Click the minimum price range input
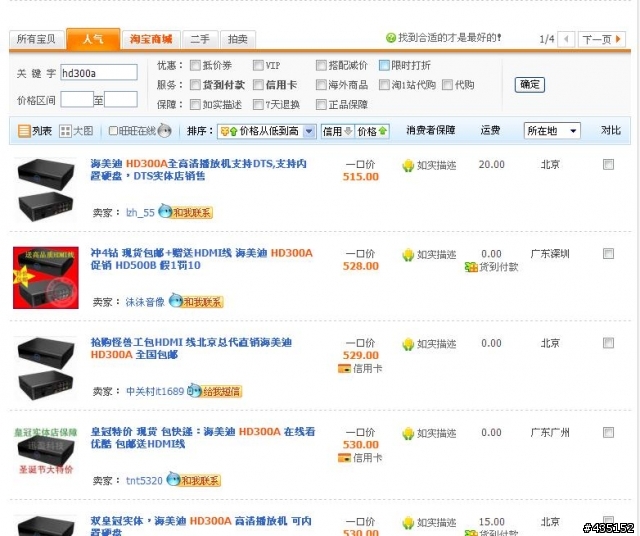The width and height of the screenshot is (640, 536). click(x=77, y=100)
